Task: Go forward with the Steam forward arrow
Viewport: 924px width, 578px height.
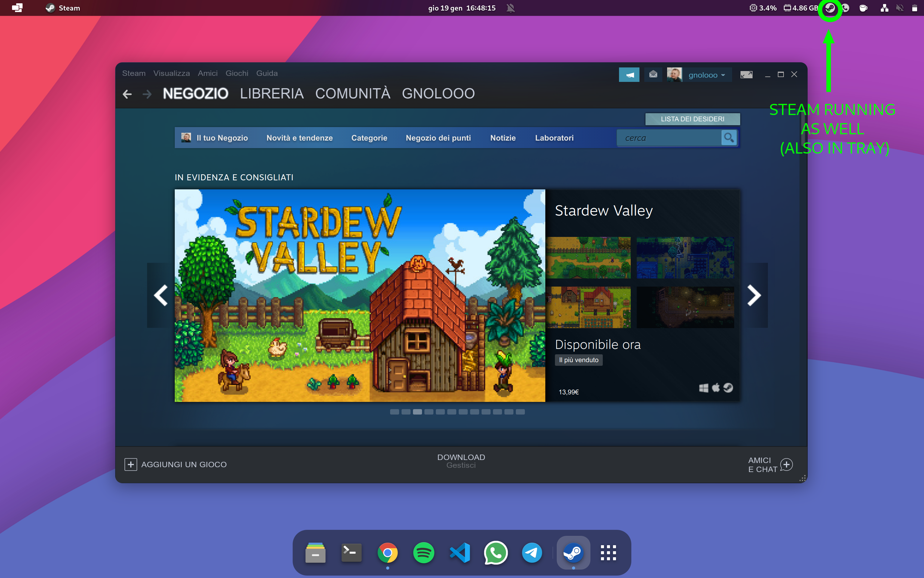Action: [147, 94]
